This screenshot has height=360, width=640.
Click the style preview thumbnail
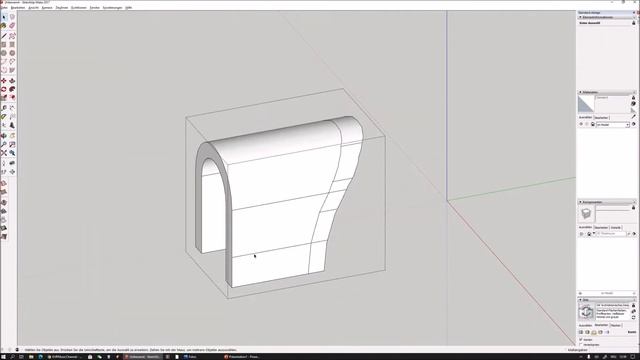click(x=586, y=312)
